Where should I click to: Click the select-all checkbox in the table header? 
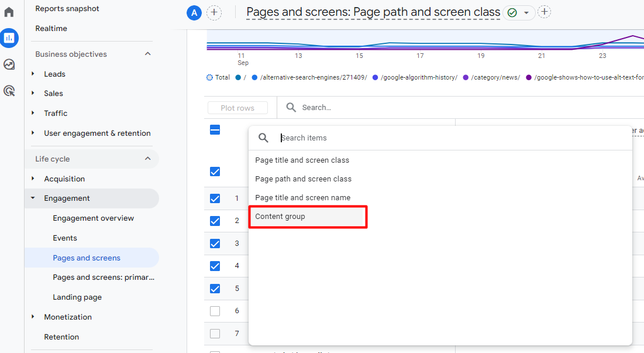click(x=215, y=129)
